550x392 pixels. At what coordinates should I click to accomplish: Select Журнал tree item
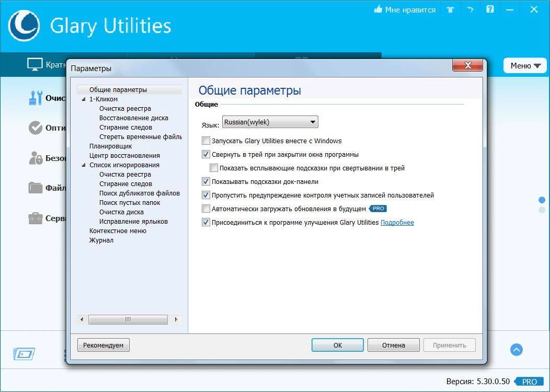(x=101, y=240)
